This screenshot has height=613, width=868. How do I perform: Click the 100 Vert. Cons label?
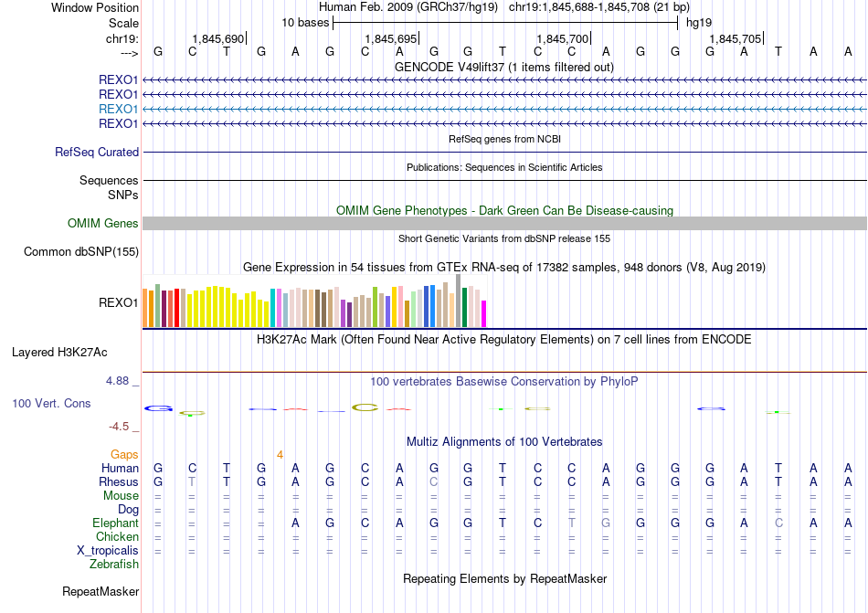51,403
